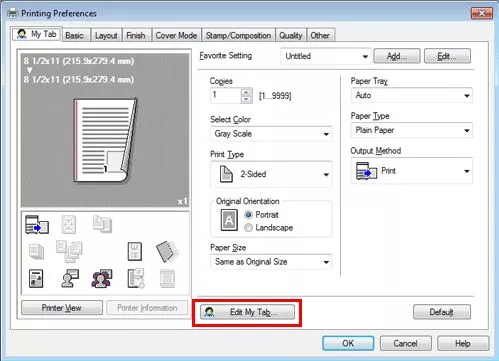Click the black-bordered page icon in middle row
The width and height of the screenshot is (499, 361).
[x=135, y=251]
